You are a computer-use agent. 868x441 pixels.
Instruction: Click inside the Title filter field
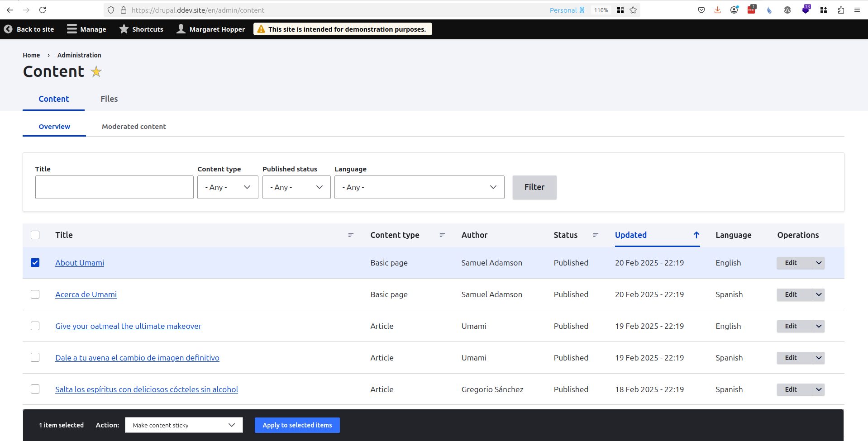tap(114, 187)
